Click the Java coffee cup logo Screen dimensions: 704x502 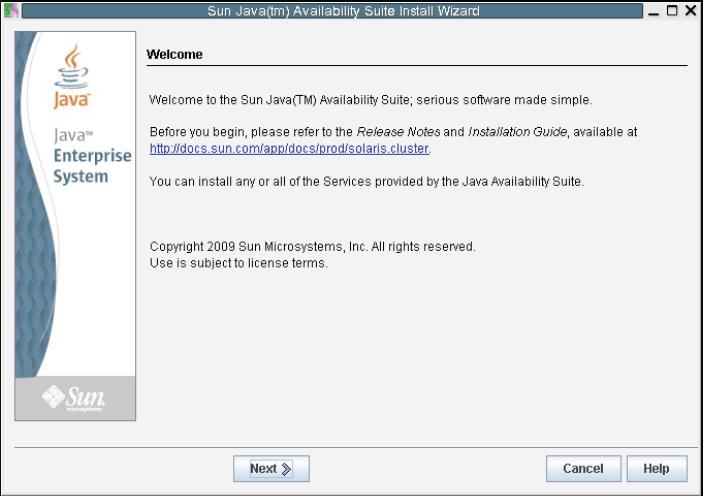pyautogui.click(x=71, y=76)
